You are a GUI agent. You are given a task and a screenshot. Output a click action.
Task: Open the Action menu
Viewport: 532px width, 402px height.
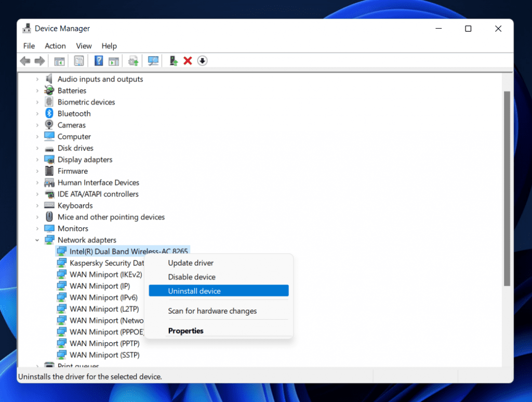55,46
